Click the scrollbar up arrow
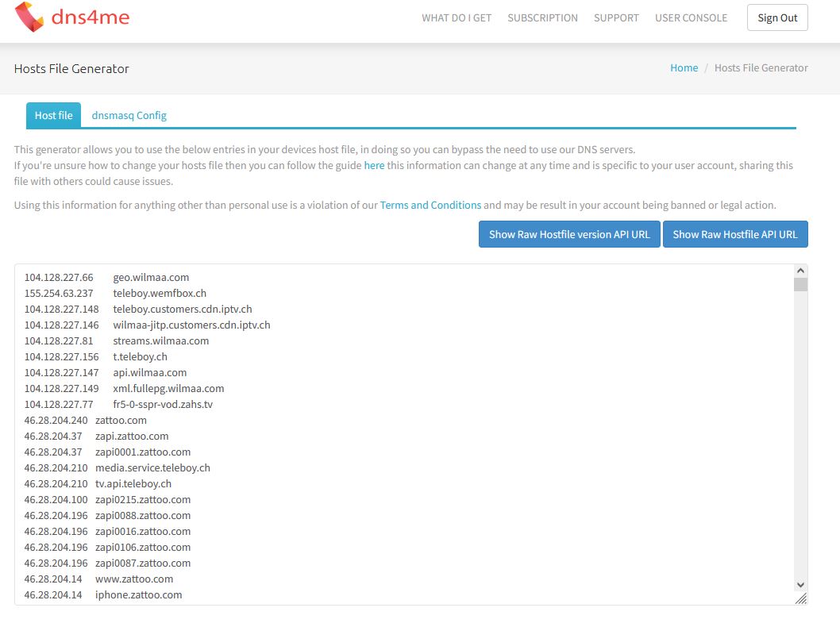840x623 pixels. (x=800, y=271)
